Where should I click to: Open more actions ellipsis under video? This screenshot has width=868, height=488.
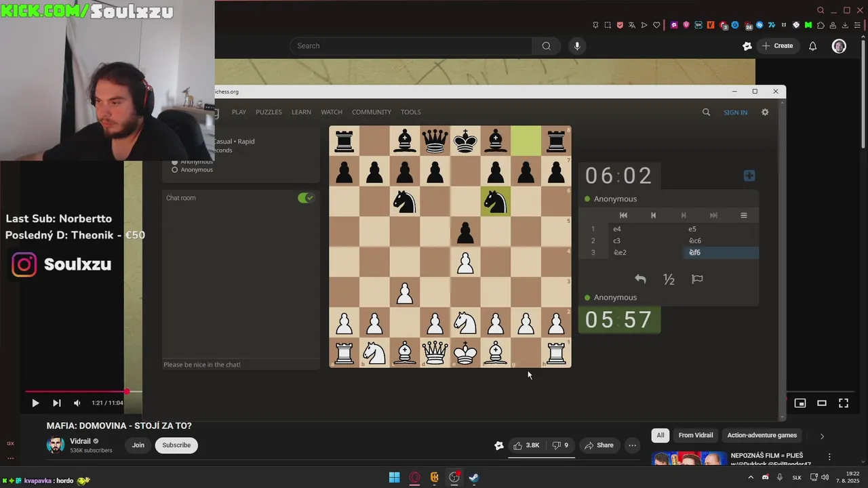632,445
